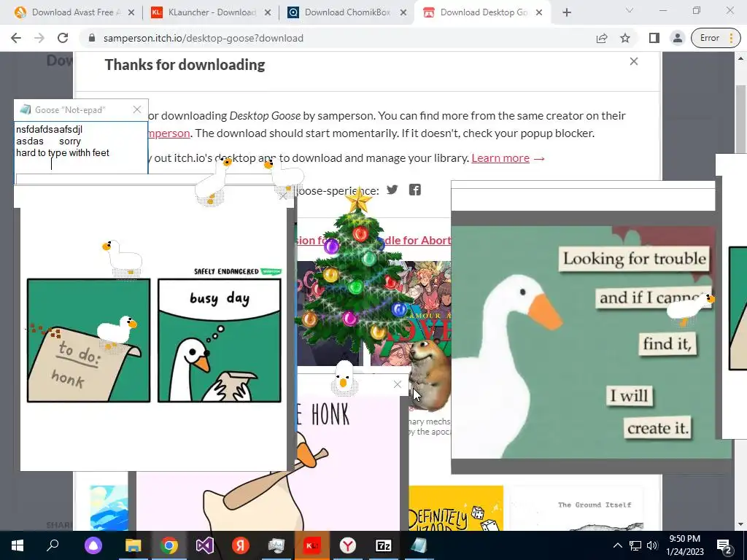Viewport: 747px width, 560px height.
Task: Go back using browser back arrow
Action: click(16, 38)
